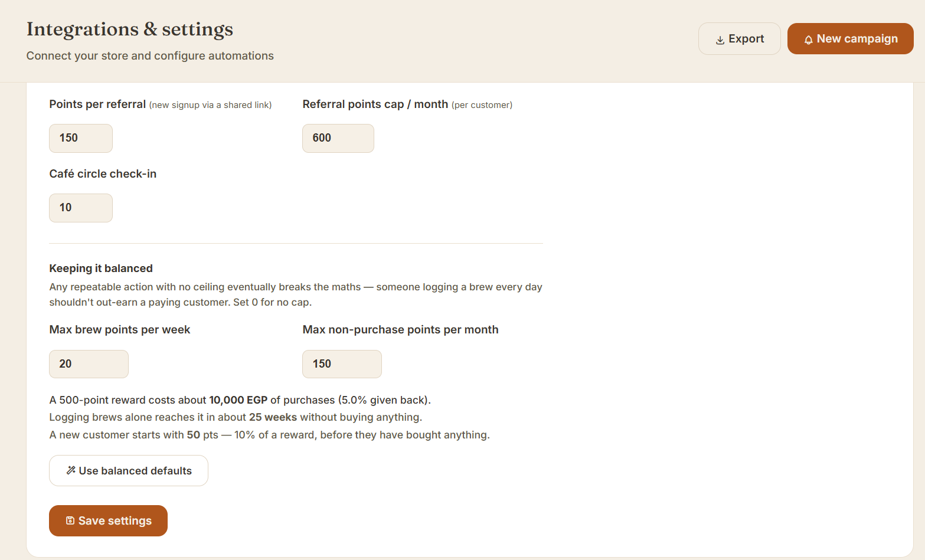Start a New campaign
This screenshot has width=925, height=560.
click(851, 39)
